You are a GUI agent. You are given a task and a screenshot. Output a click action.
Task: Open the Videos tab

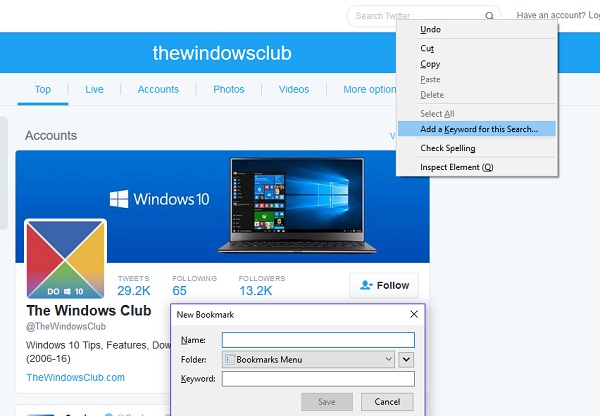tap(293, 89)
